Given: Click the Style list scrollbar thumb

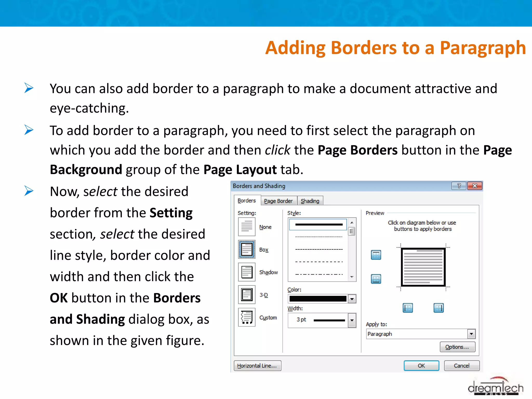Looking at the screenshot, I should click(352, 231).
